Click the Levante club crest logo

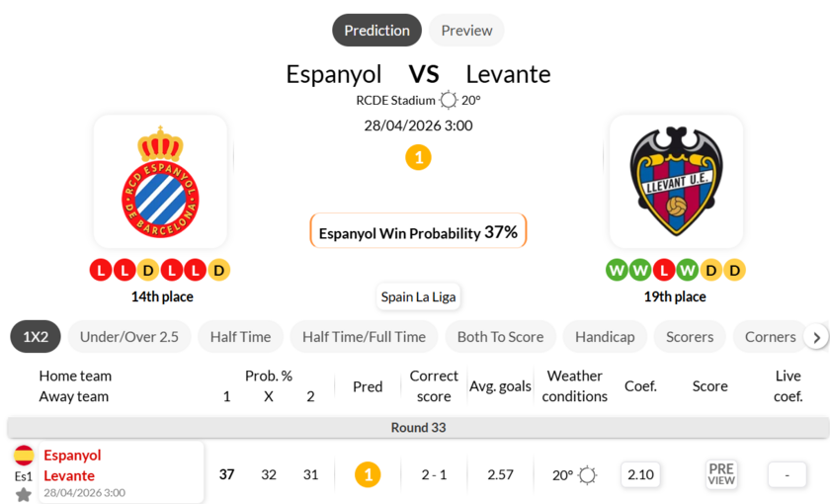point(676,182)
